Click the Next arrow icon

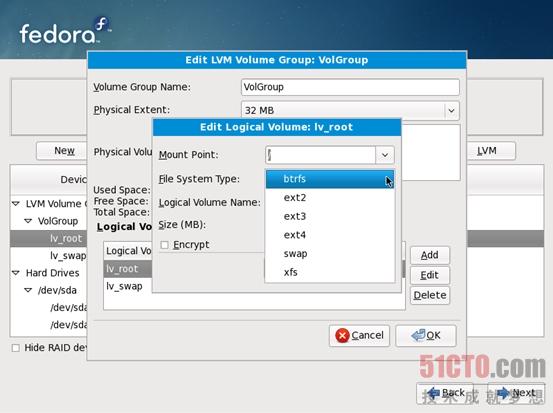click(503, 393)
